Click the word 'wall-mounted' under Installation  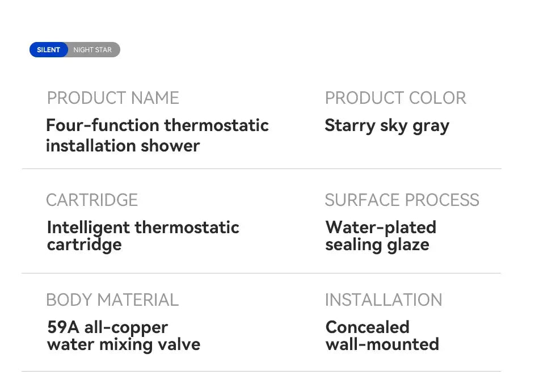[x=382, y=344]
